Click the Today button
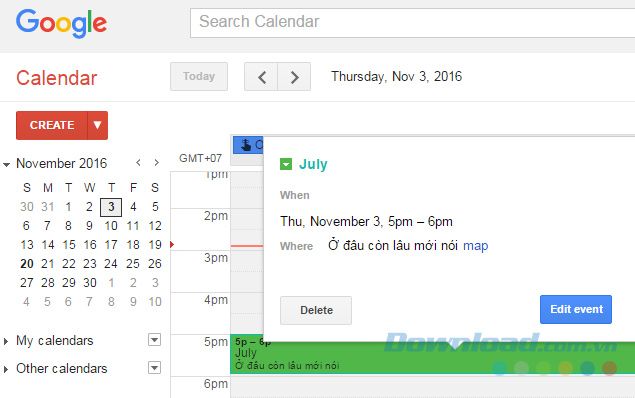635x398 pixels. [x=199, y=77]
